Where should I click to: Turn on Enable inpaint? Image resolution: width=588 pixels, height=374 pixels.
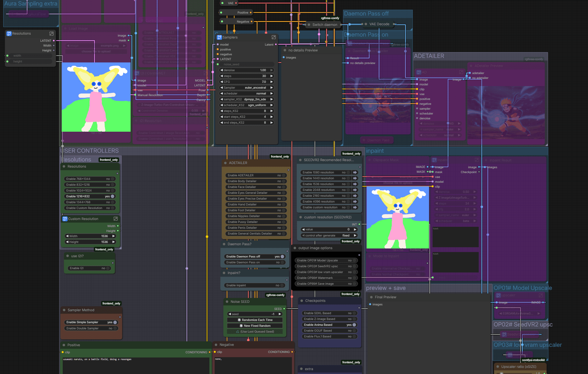click(x=254, y=285)
